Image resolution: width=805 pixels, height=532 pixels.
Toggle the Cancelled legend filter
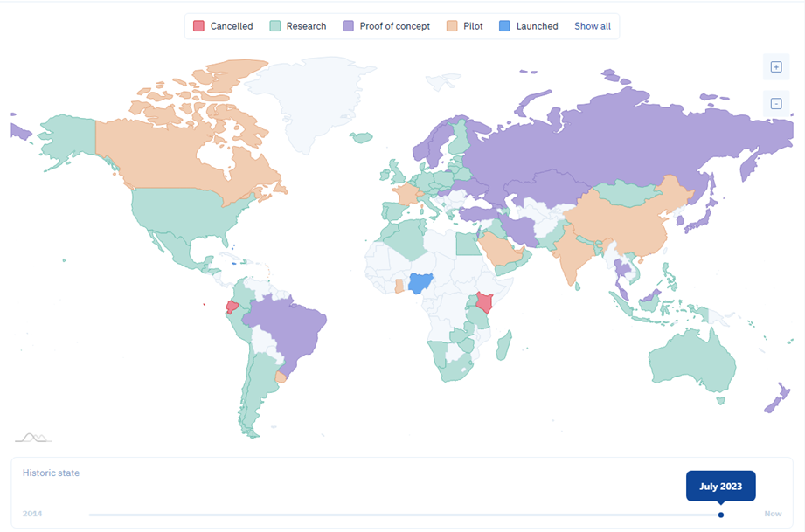[223, 26]
